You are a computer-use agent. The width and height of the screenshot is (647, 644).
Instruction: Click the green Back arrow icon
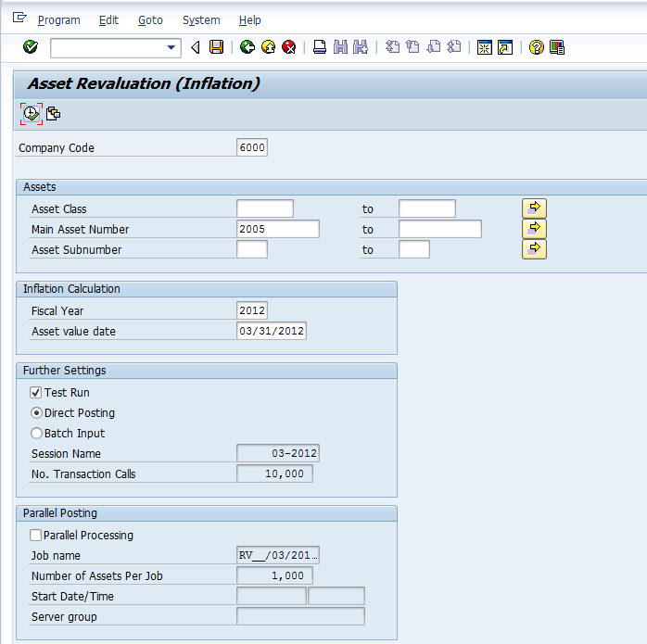click(x=247, y=47)
